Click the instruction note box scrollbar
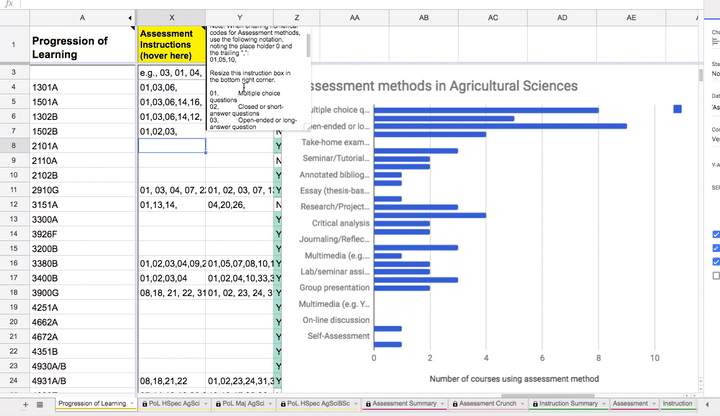720x416 pixels. [308, 45]
